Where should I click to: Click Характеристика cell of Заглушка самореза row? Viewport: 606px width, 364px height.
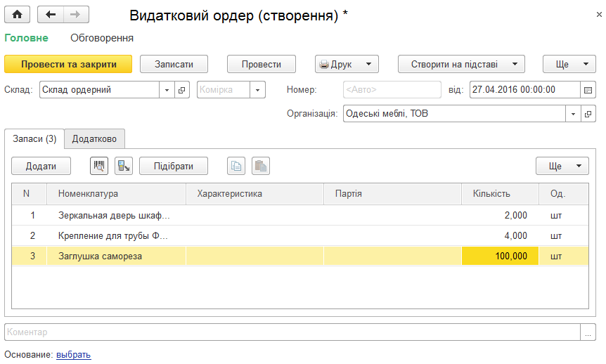[x=254, y=256]
